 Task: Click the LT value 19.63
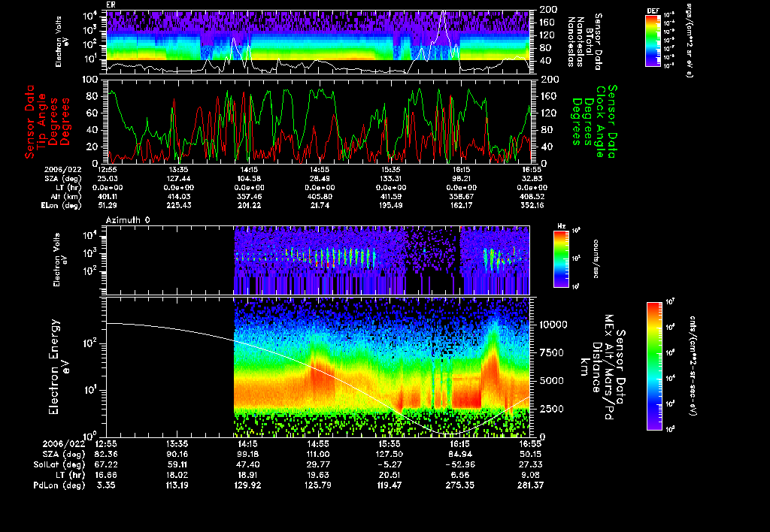click(x=319, y=475)
